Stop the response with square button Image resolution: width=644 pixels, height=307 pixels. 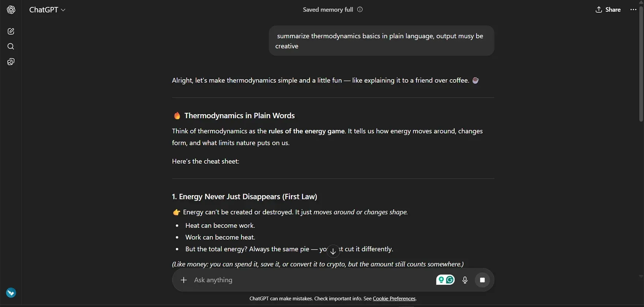[482, 280]
